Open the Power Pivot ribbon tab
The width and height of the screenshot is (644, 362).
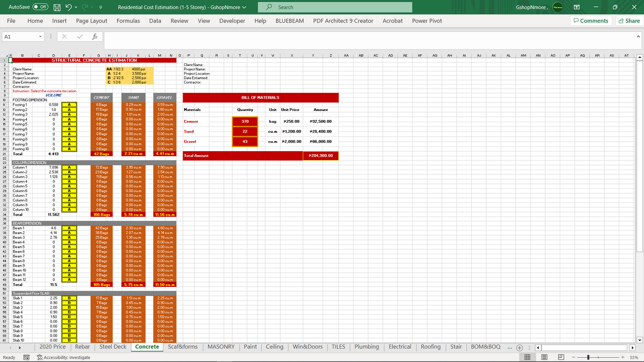(427, 21)
